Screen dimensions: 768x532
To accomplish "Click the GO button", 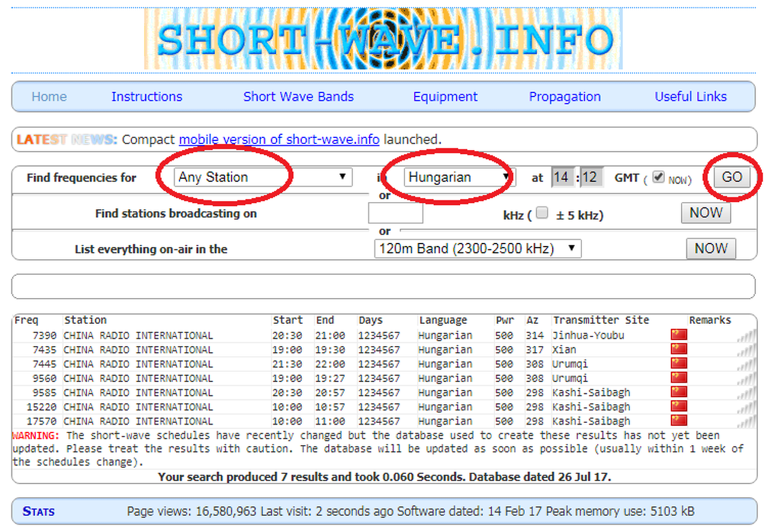I will coord(732,177).
